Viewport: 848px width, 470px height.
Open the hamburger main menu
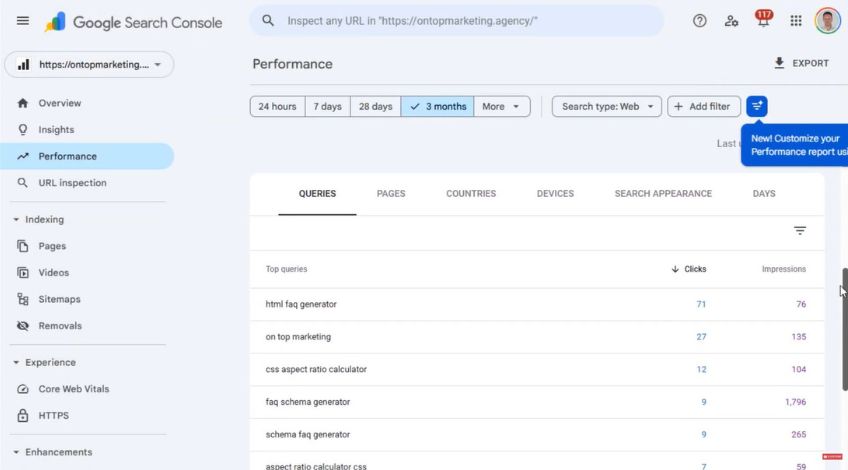pyautogui.click(x=23, y=21)
